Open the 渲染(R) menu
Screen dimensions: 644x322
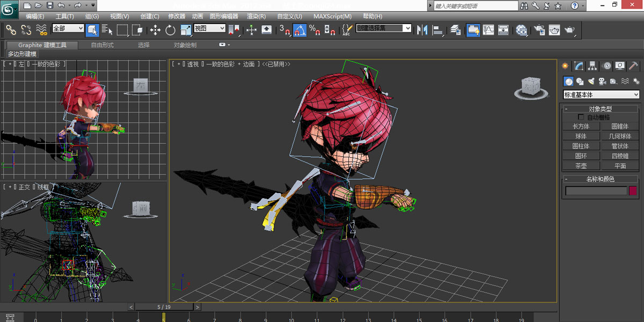pyautogui.click(x=256, y=16)
